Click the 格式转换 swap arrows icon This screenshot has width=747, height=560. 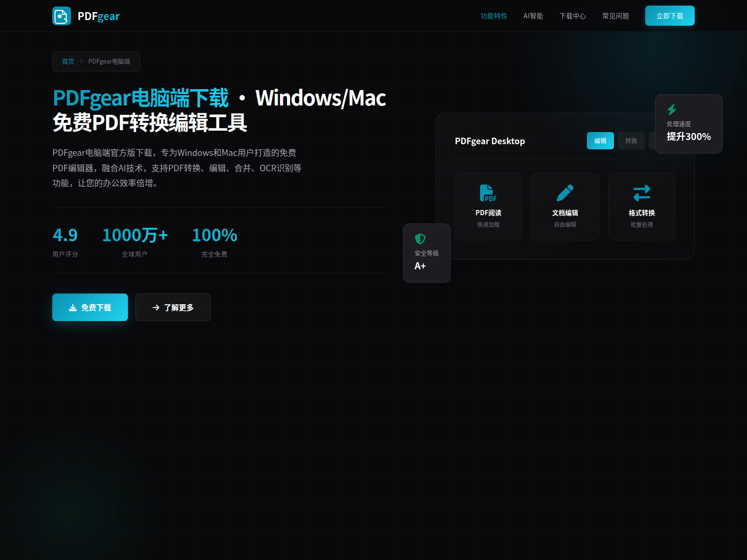pos(642,193)
